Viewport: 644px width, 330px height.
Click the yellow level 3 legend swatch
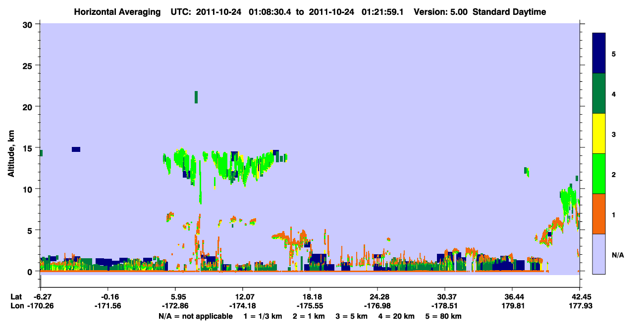pyautogui.click(x=599, y=134)
